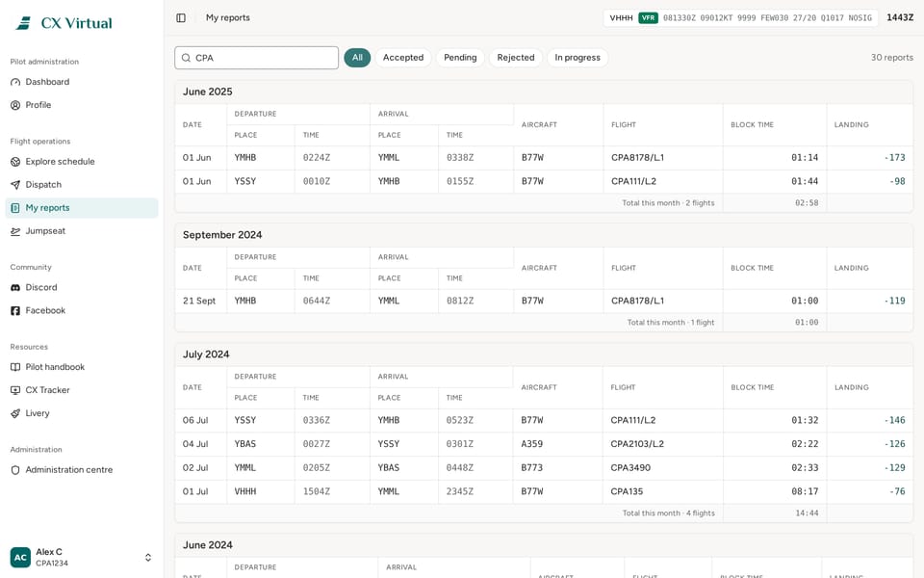This screenshot has width=924, height=578.
Task: Click the Dashboard gauge icon
Action: coord(15,82)
